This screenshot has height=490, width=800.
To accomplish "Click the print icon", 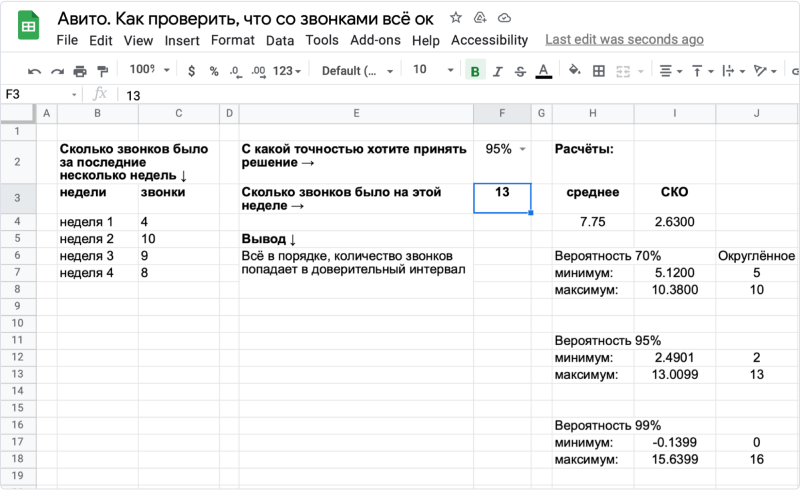I will click(x=79, y=71).
